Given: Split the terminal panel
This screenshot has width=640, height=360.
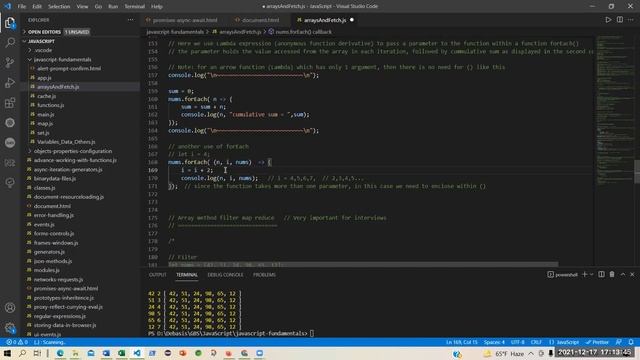Looking at the screenshot, I should tap(601, 275).
